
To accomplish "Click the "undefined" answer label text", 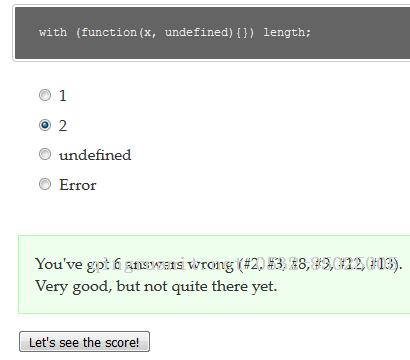I will [x=95, y=155].
